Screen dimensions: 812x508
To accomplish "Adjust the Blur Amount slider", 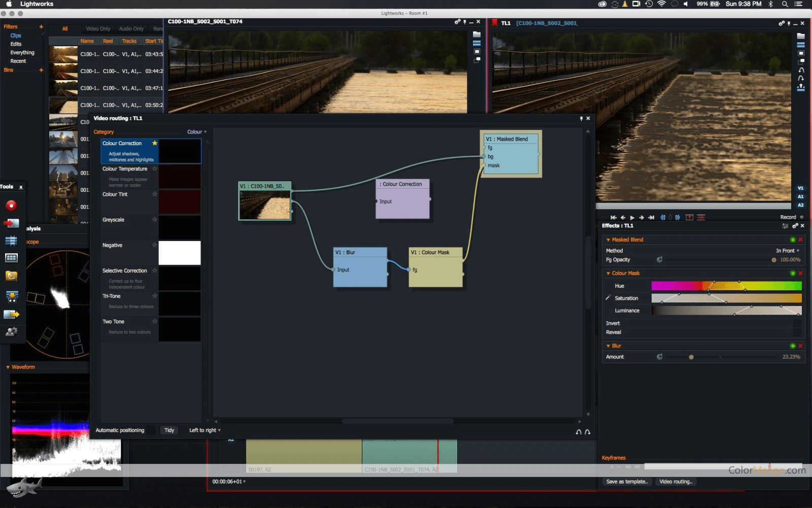I will tap(691, 357).
